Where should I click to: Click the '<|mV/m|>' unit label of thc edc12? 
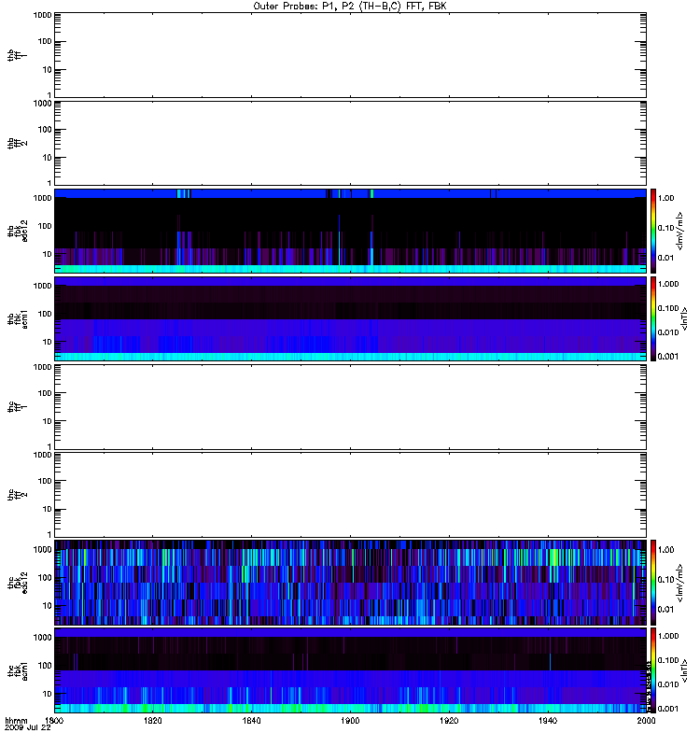pyautogui.click(x=679, y=583)
